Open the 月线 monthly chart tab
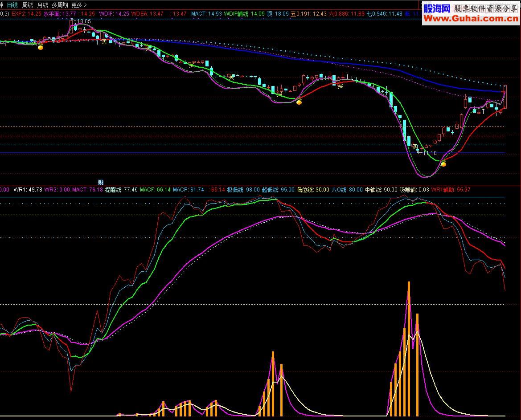 pyautogui.click(x=42, y=5)
